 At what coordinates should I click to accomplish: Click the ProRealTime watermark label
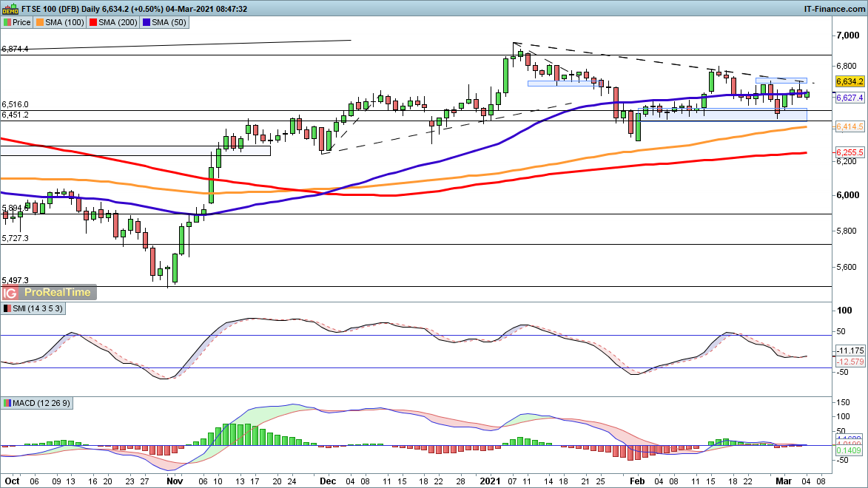[58, 292]
